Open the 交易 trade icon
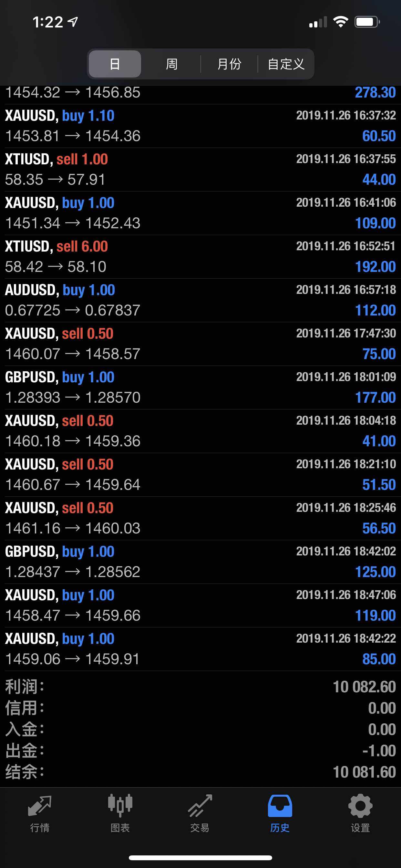 (x=200, y=806)
